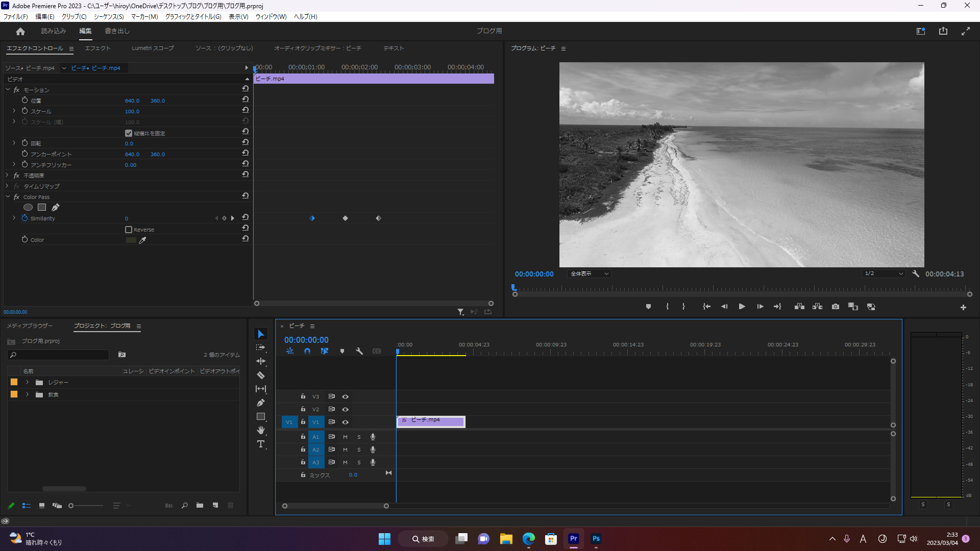Image resolution: width=980 pixels, height=551 pixels.
Task: Expand the 不透明度 effect
Action: (x=7, y=175)
